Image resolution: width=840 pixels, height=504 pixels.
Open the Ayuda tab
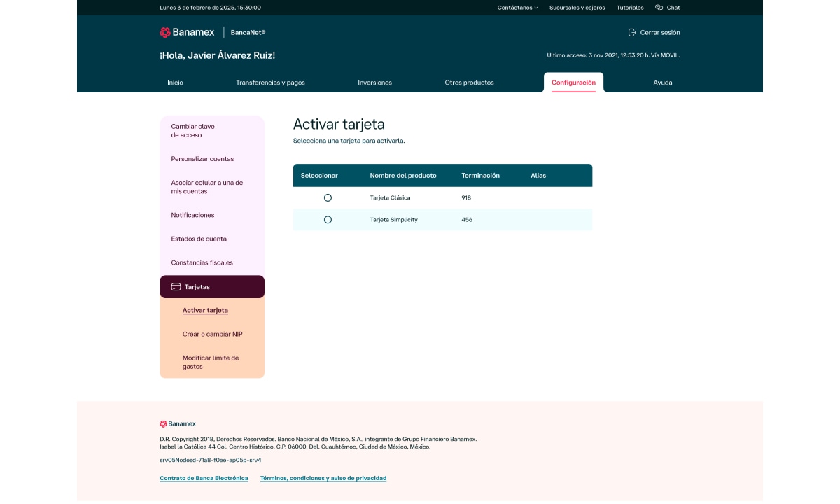click(662, 83)
